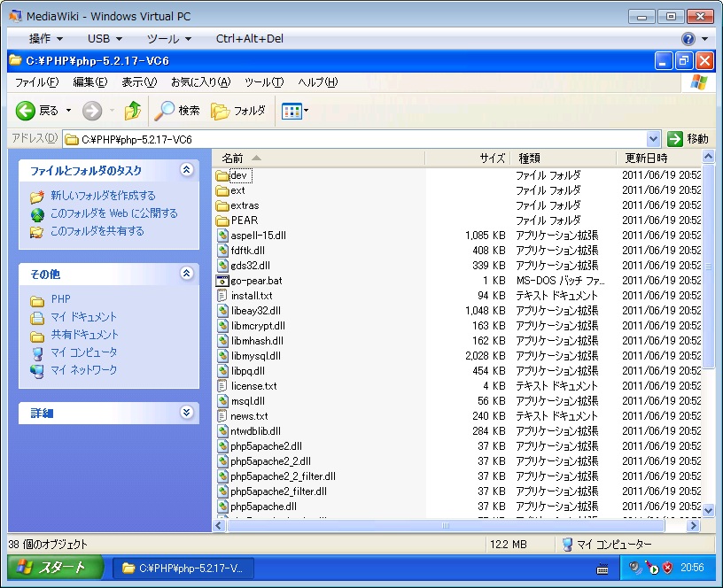Image resolution: width=723 pixels, height=588 pixels.
Task: Click the 名前 column header
Action: pos(318,159)
